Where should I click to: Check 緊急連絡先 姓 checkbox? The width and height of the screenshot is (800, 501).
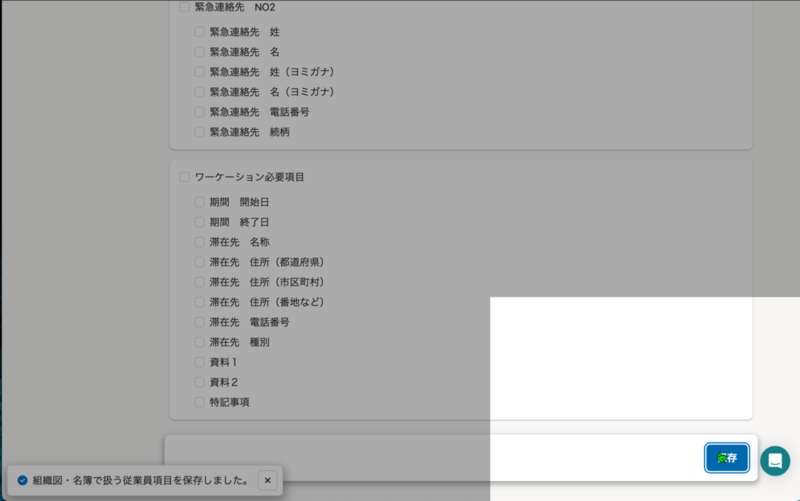coord(199,32)
